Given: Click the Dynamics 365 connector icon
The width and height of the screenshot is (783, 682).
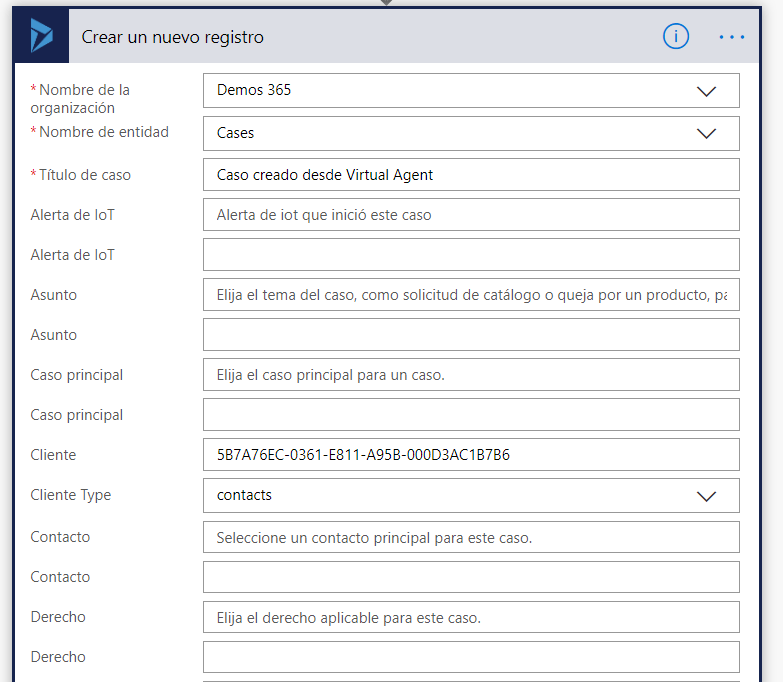Looking at the screenshot, I should pyautogui.click(x=42, y=37).
